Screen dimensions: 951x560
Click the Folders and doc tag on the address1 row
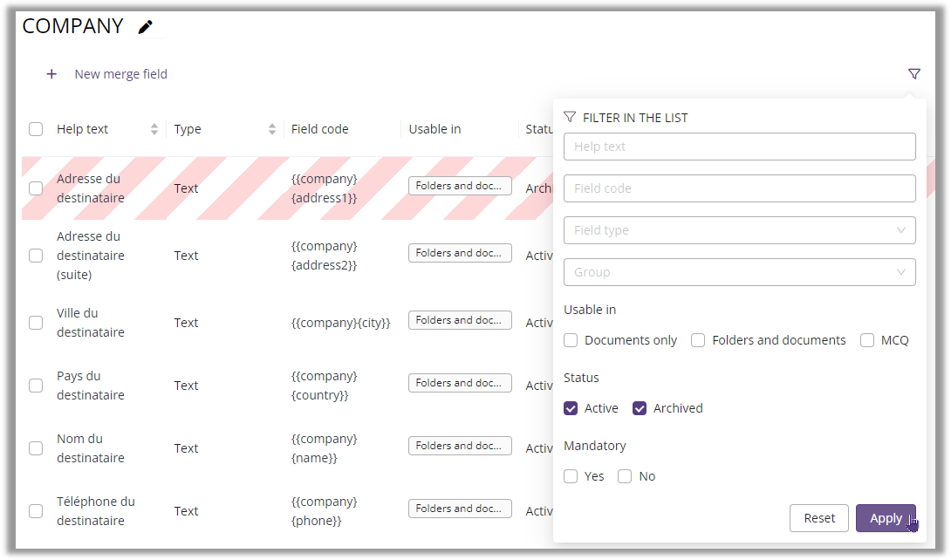point(460,186)
